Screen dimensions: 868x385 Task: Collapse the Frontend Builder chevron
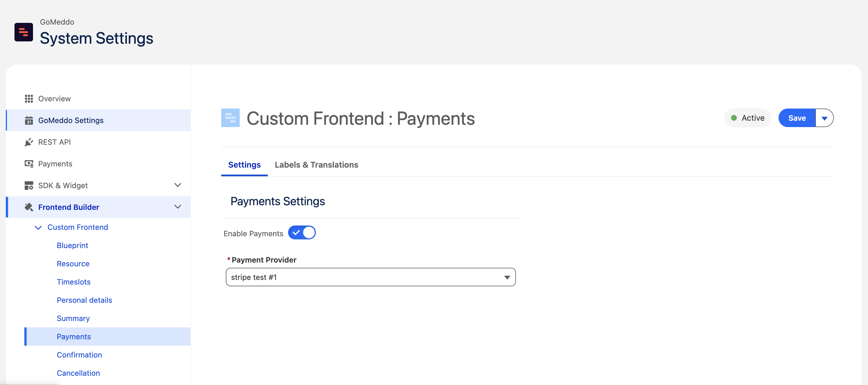[x=177, y=207]
